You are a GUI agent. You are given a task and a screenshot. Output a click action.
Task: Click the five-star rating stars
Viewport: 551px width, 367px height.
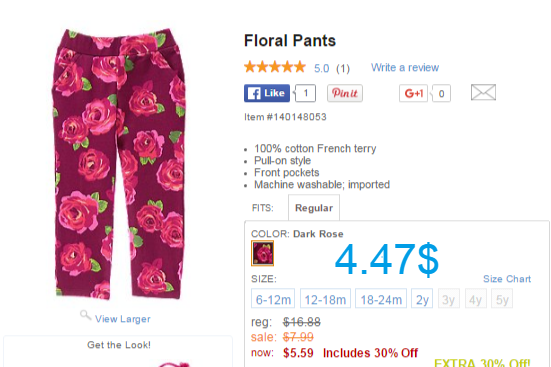(x=275, y=67)
